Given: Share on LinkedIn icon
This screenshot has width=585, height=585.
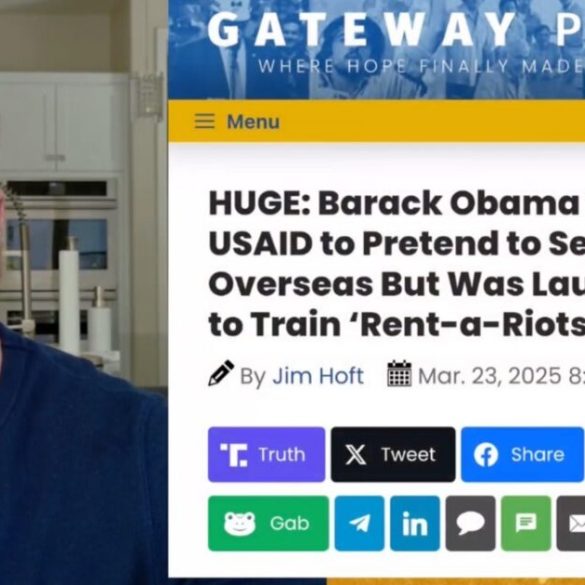Looking at the screenshot, I should 415,523.
